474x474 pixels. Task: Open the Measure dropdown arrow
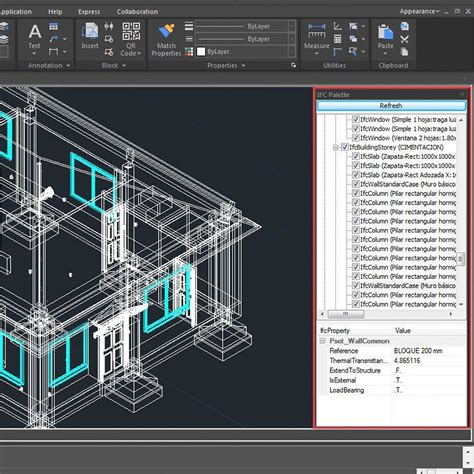317,53
